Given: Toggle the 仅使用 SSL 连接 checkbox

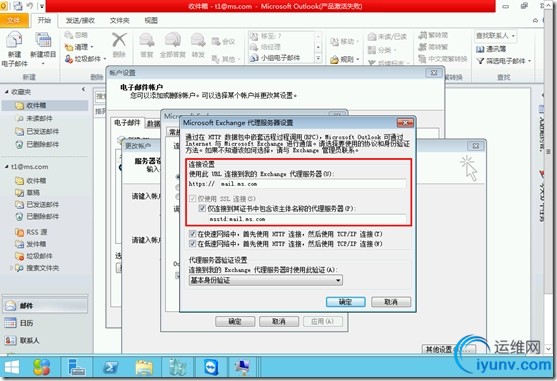Looking at the screenshot, I should coord(192,198).
